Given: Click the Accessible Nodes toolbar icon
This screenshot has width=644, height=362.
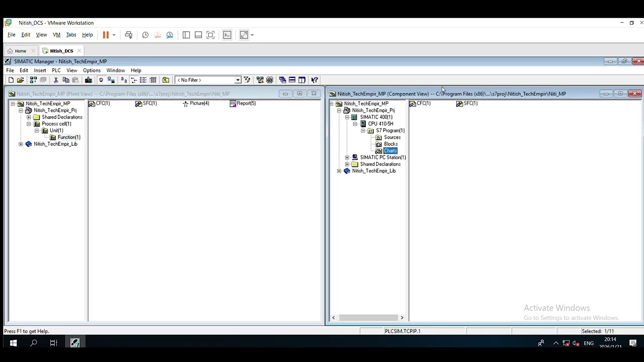Looking at the screenshot, I should (x=33, y=80).
